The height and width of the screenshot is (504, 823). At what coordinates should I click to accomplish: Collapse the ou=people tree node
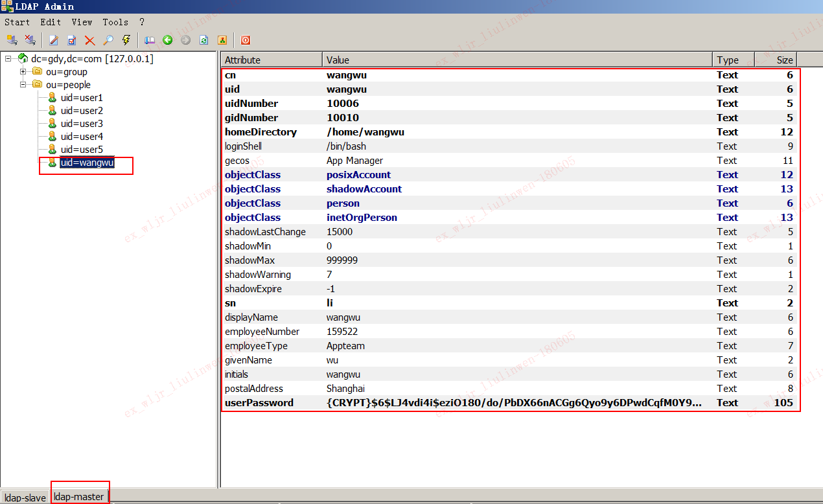pos(23,85)
